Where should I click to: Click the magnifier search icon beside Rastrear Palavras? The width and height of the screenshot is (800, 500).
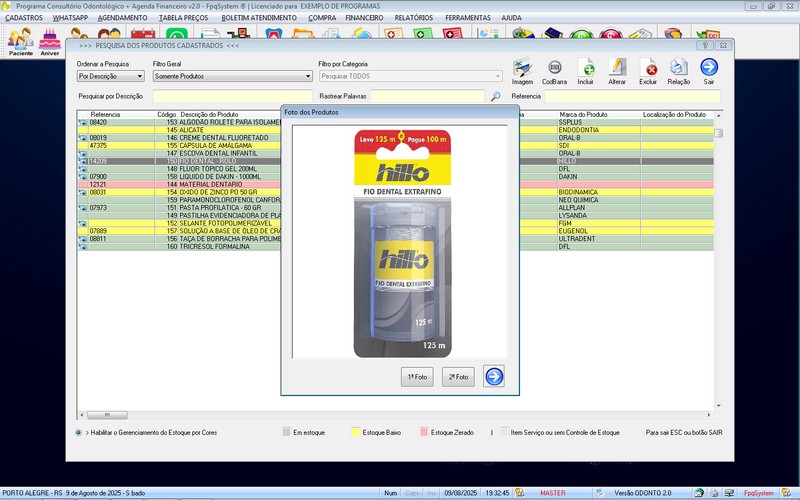tap(495, 97)
